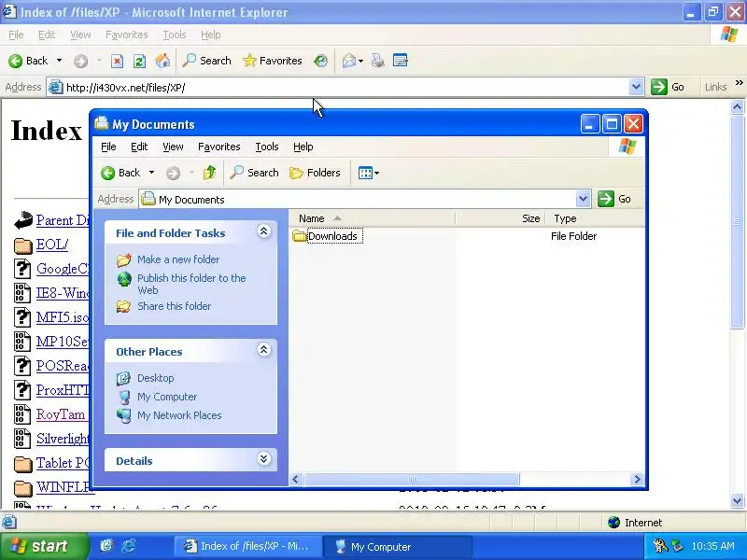Sort by Type column header
The image size is (747, 560).
[595, 218]
